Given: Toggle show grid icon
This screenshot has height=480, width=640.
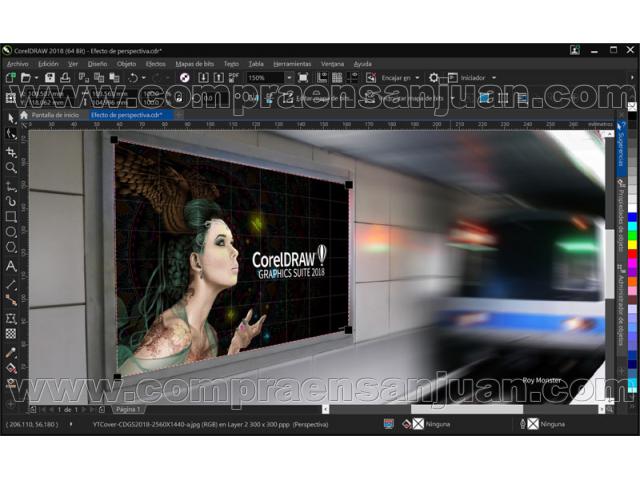Looking at the screenshot, I should click(x=337, y=78).
